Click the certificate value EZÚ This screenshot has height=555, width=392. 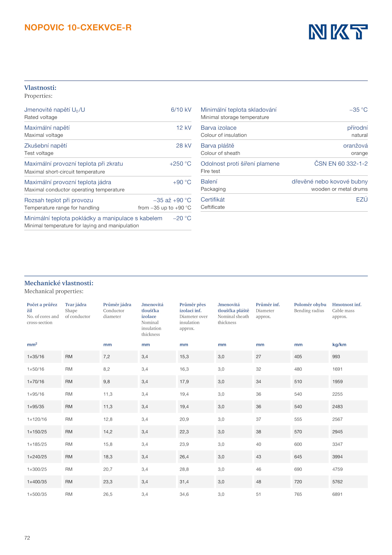click(x=362, y=199)
